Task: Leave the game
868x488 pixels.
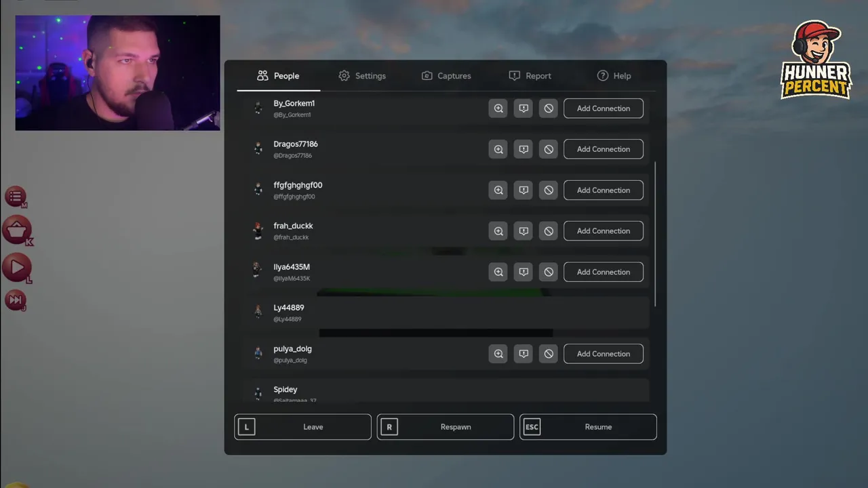Action: coord(303,427)
